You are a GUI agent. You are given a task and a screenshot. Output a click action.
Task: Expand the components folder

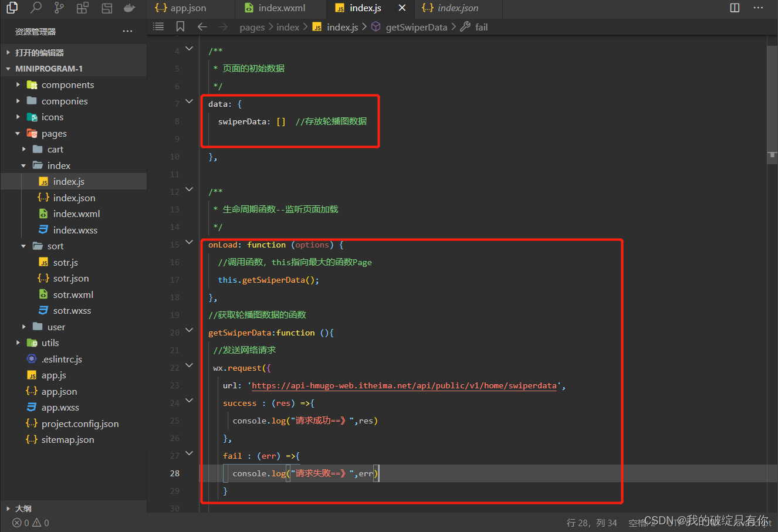click(x=73, y=85)
